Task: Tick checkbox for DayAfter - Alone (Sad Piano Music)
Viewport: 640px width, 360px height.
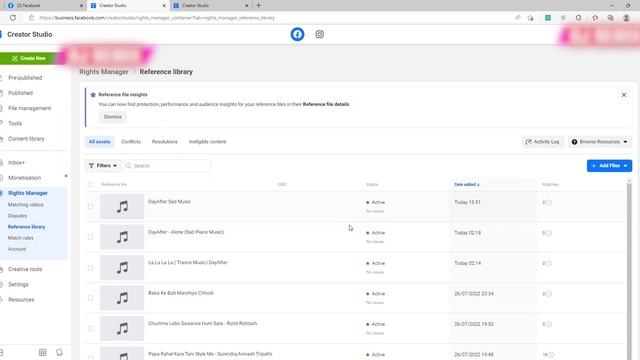Action: [90, 237]
